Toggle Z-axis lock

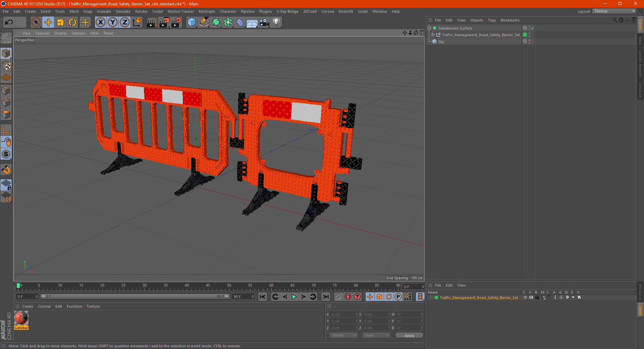[124, 22]
